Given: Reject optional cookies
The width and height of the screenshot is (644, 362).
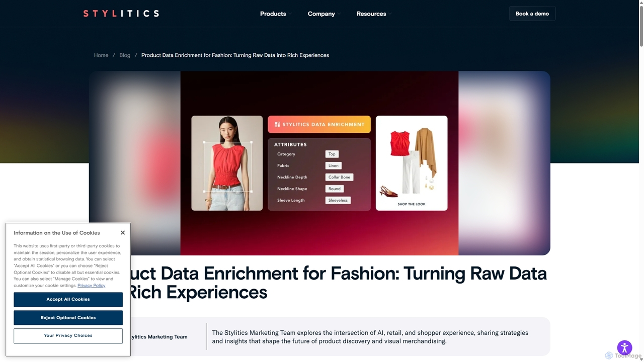Looking at the screenshot, I should tap(68, 318).
